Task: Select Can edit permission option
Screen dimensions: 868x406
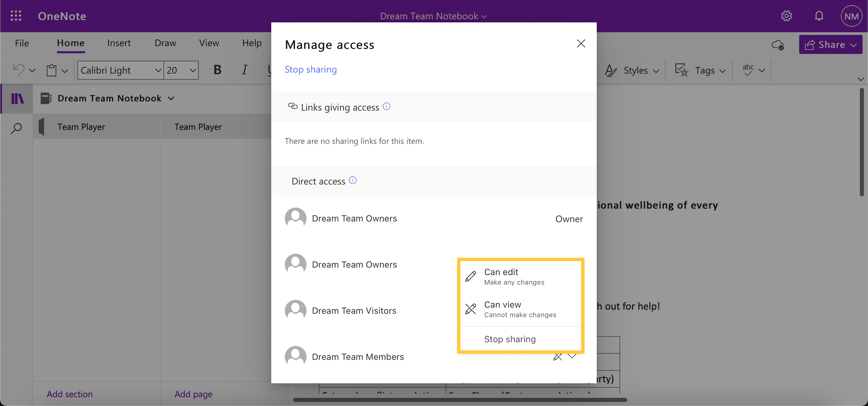Action: click(520, 277)
